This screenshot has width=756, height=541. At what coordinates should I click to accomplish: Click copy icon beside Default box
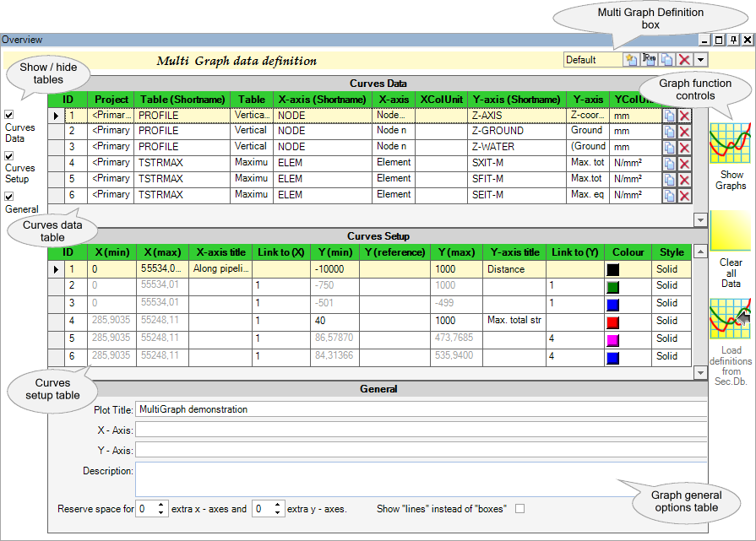666,60
